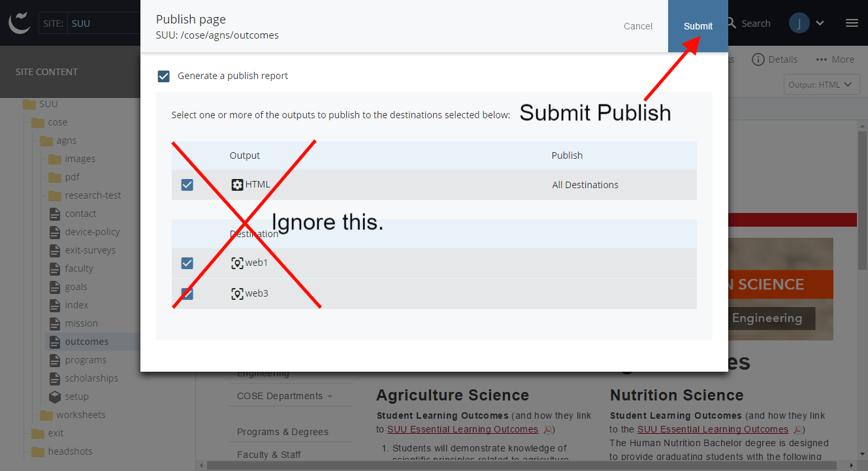Click the Cascade logo icon
Viewport: 868px width, 471px height.
(x=20, y=23)
